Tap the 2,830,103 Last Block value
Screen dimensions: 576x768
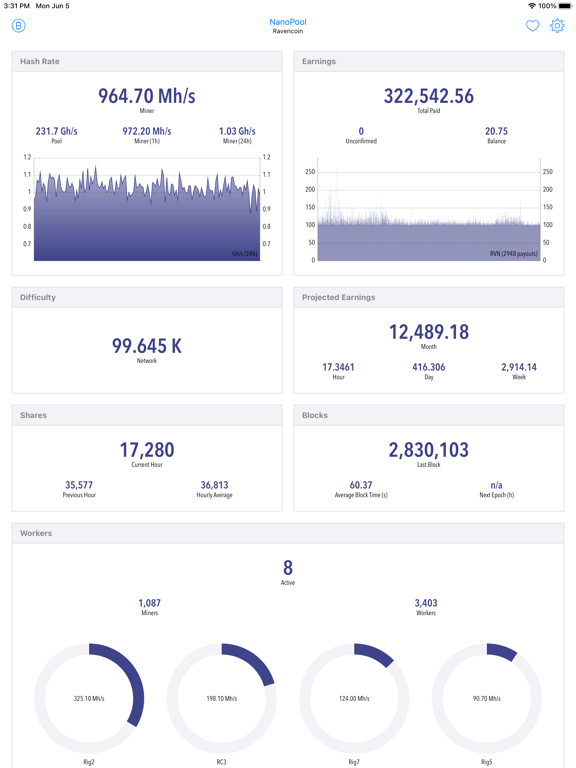click(429, 450)
